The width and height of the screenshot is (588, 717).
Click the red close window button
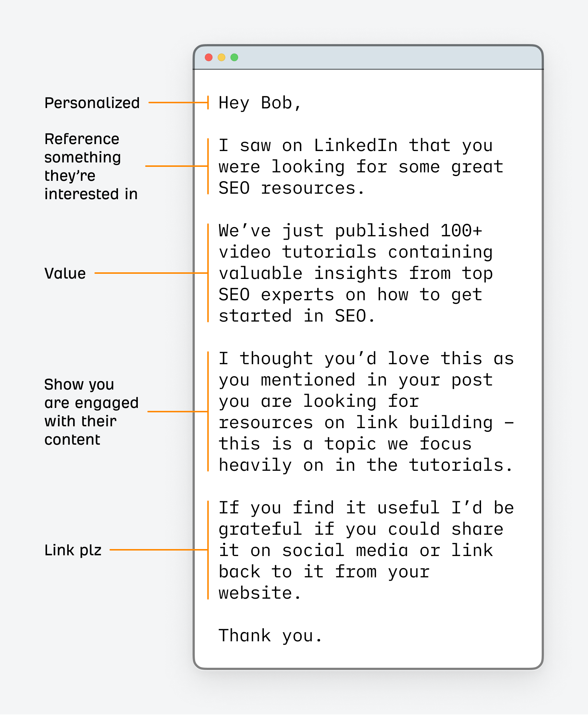click(x=209, y=57)
